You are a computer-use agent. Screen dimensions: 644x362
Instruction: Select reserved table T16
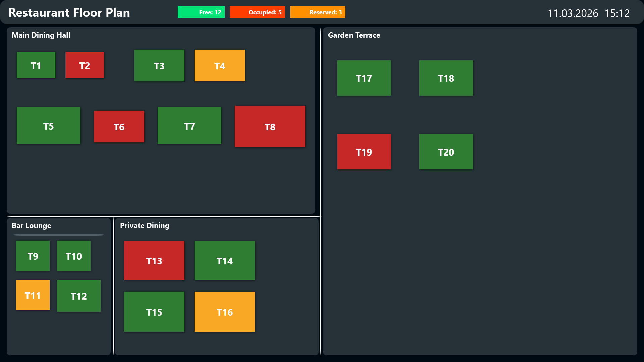point(224,312)
